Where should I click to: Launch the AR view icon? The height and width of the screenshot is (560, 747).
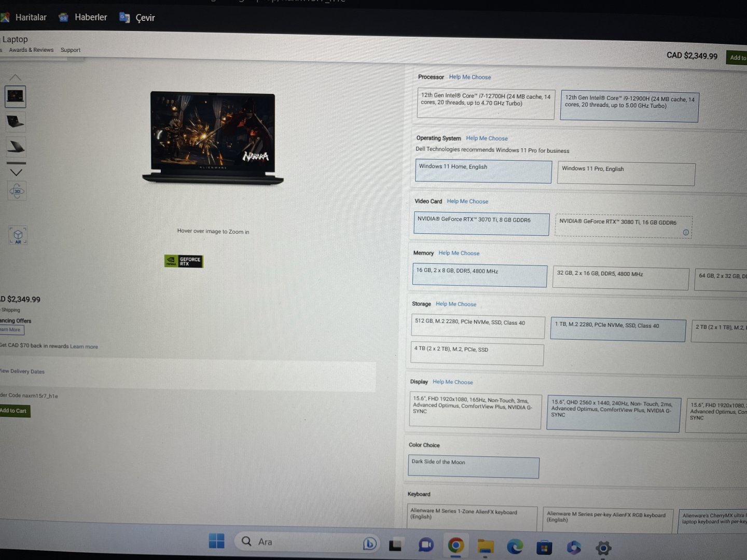[x=18, y=235]
